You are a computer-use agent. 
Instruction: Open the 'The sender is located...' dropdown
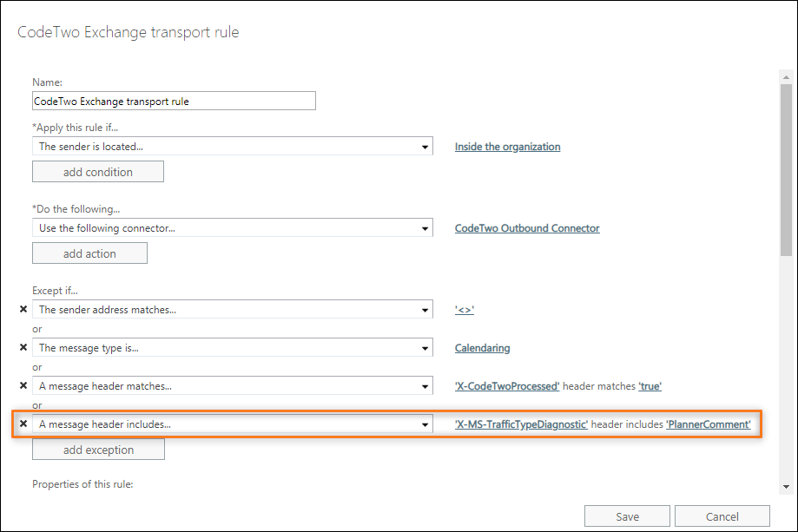425,146
